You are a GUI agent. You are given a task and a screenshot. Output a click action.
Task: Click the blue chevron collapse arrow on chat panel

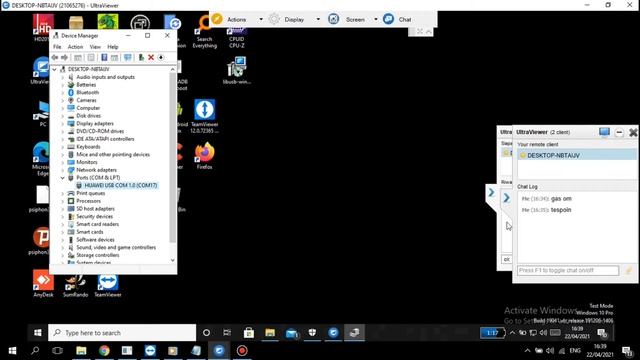tap(506, 198)
